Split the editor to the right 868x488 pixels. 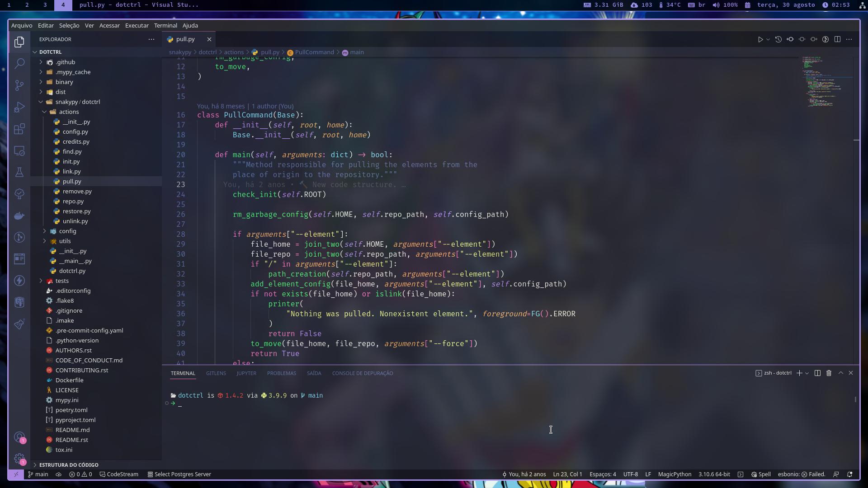(837, 39)
